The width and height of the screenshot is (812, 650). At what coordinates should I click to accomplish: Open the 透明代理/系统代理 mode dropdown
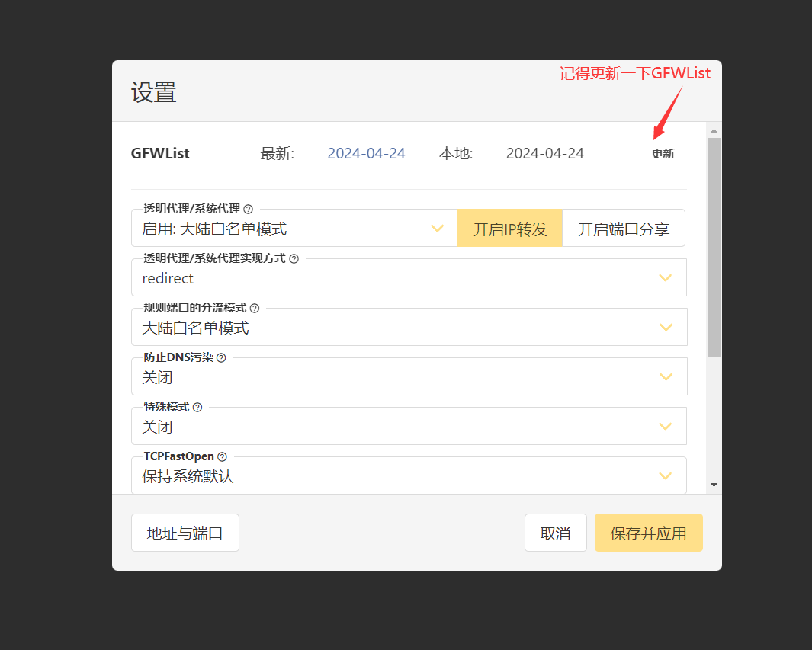pyautogui.click(x=294, y=229)
